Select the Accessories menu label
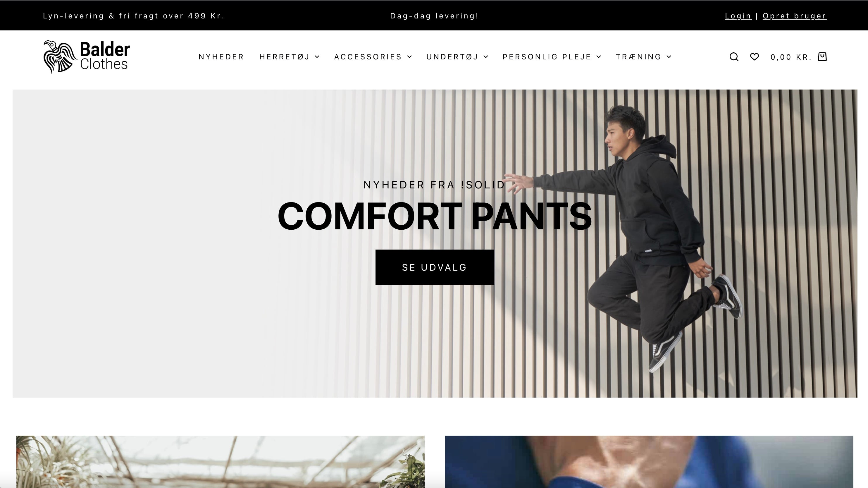Image resolution: width=868 pixels, height=488 pixels. (368, 57)
